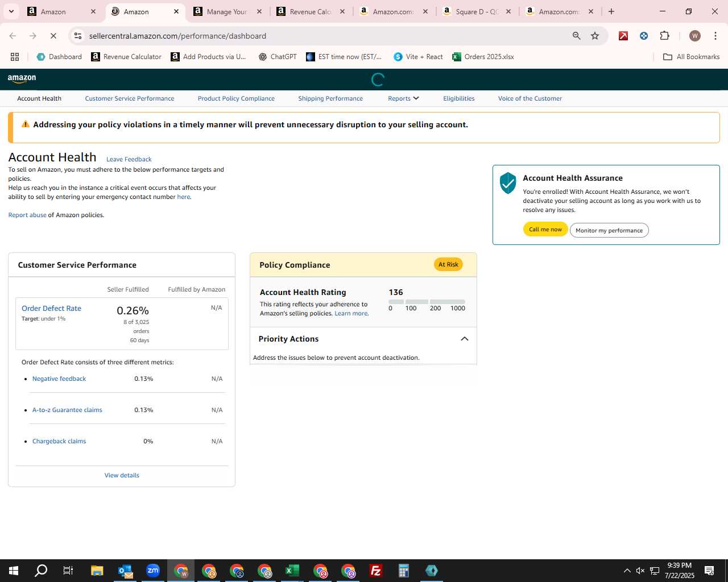This screenshot has width=728, height=582.
Task: Click the blue circular extension icon
Action: (644, 36)
